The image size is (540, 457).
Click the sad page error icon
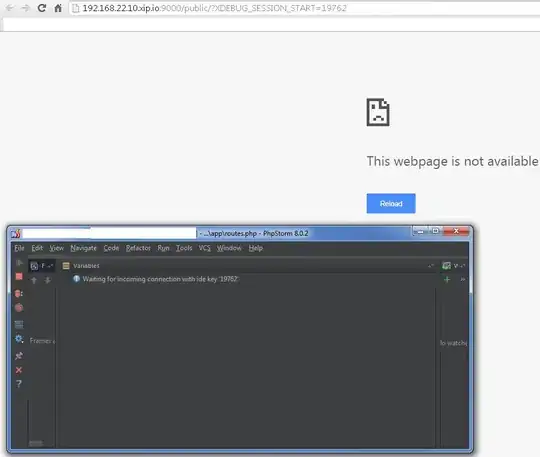(378, 112)
